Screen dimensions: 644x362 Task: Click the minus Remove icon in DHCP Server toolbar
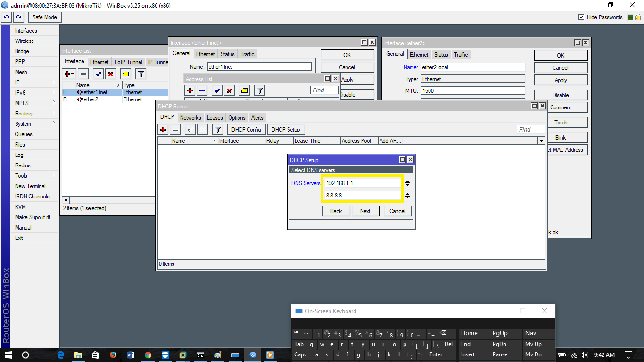175,130
